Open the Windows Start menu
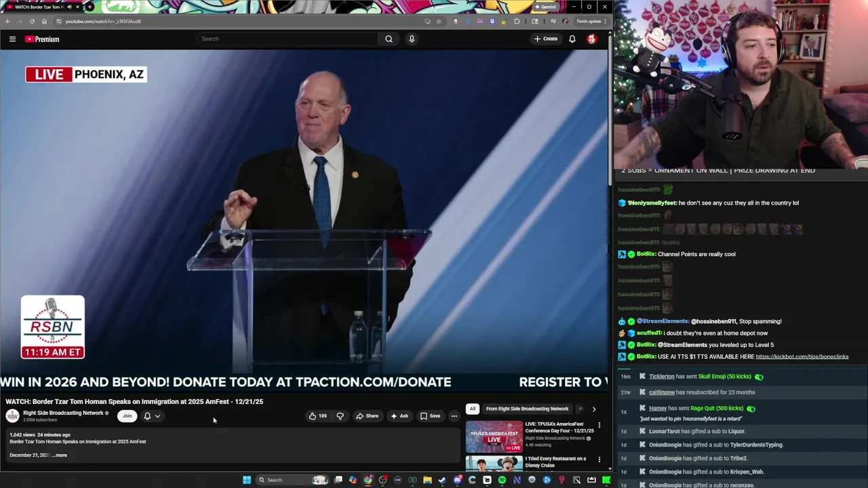 click(x=247, y=480)
